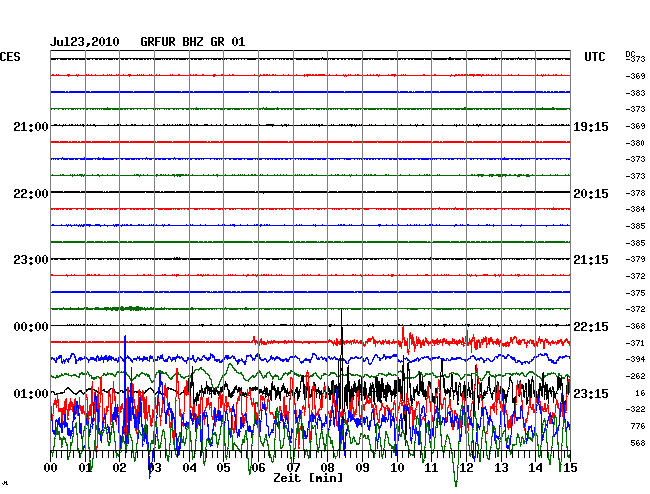Click the DC offset value 776
650x494 pixels.
tap(638, 426)
